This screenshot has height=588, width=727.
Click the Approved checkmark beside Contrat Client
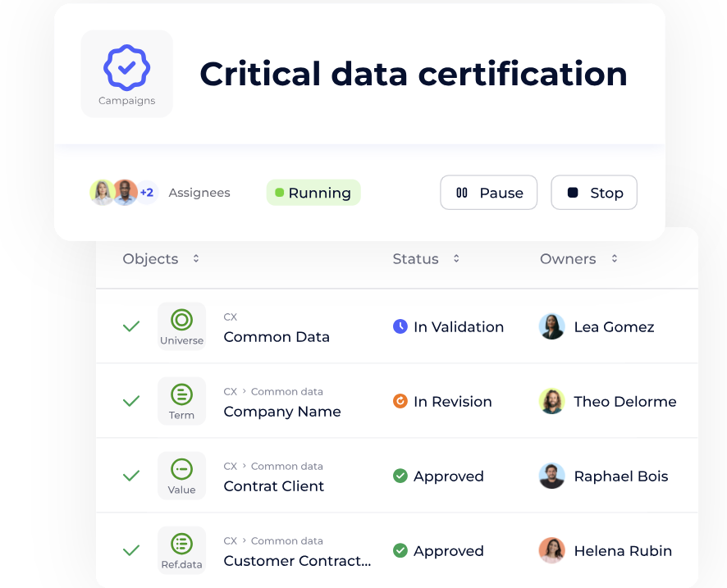400,476
